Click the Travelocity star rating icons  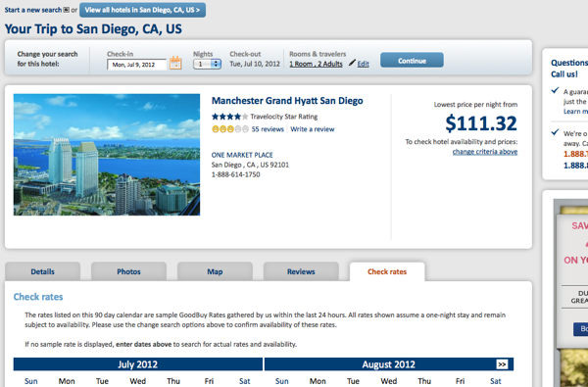click(230, 117)
